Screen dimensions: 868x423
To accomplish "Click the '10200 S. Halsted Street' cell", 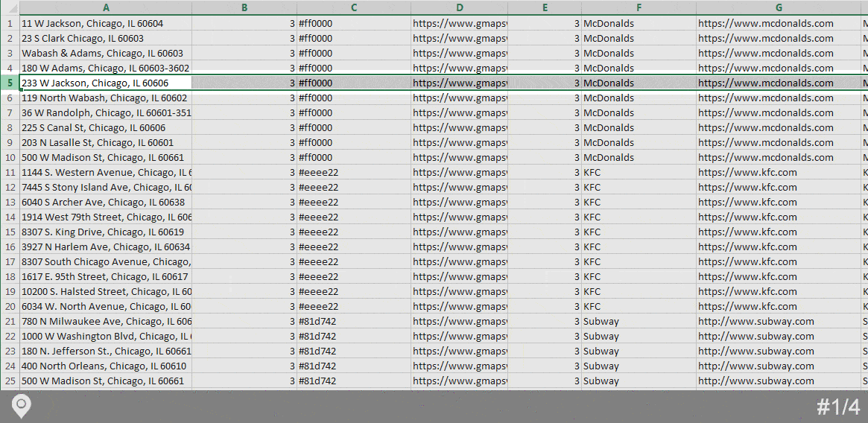I will [x=106, y=291].
